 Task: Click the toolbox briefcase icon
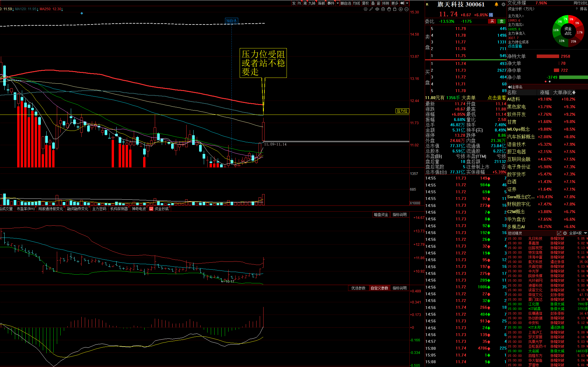click(383, 9)
